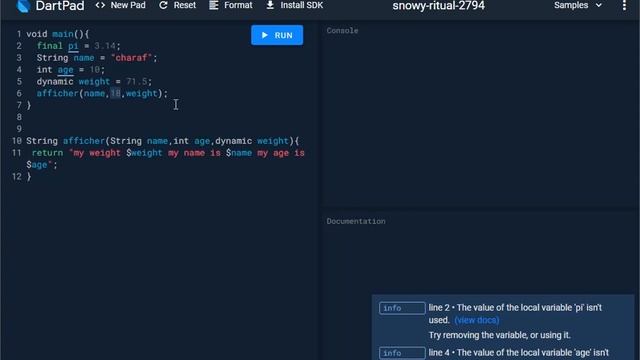Open the view docs link
Viewport: 640px width, 360px height.
pyautogui.click(x=477, y=320)
